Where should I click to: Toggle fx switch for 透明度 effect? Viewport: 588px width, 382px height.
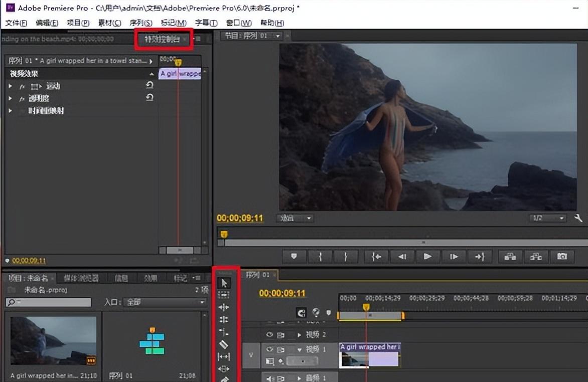click(22, 99)
